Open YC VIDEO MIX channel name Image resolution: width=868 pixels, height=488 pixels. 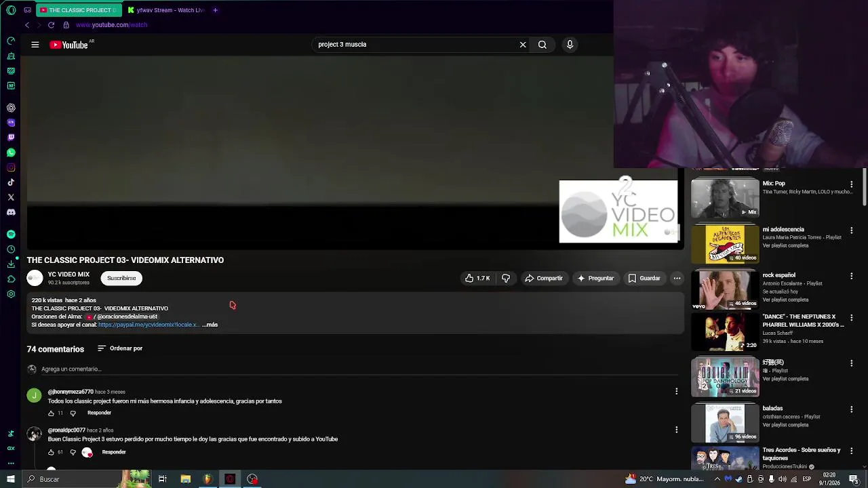(68, 274)
